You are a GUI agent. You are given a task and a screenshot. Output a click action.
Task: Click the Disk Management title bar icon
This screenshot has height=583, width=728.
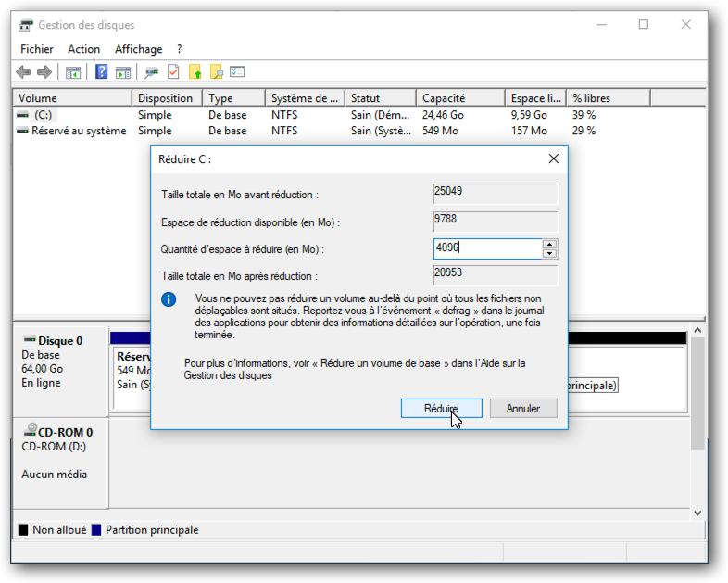[26, 25]
